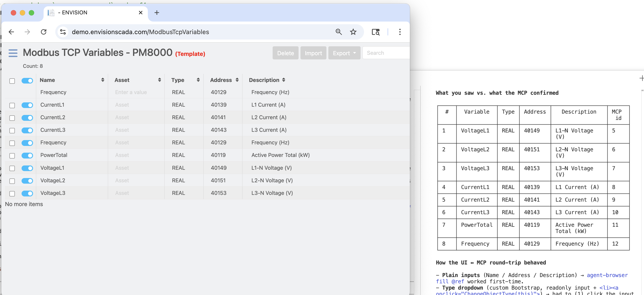Image resolution: width=644 pixels, height=295 pixels.
Task: Click 'agent-browser' link in right document
Action: [x=607, y=275]
